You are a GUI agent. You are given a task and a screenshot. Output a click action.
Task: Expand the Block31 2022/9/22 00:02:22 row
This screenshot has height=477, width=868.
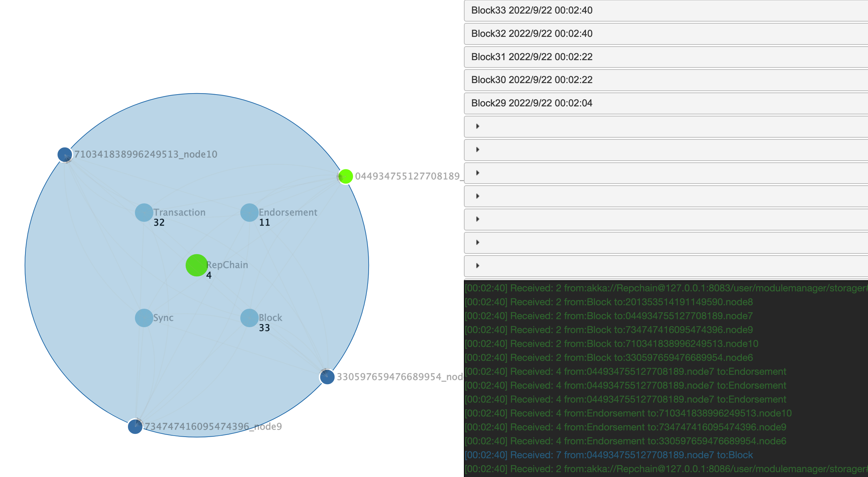click(x=666, y=57)
